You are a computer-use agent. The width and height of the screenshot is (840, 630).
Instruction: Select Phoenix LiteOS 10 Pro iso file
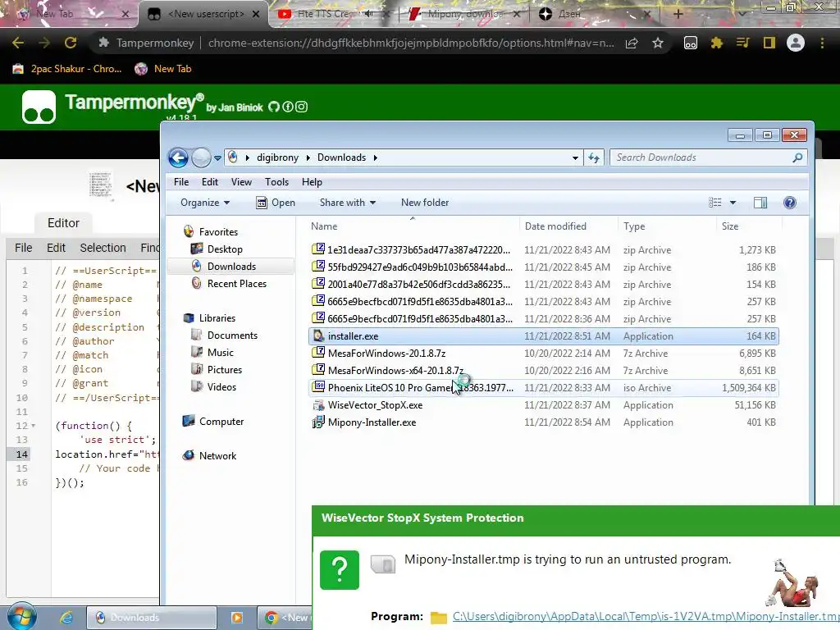(x=544, y=388)
